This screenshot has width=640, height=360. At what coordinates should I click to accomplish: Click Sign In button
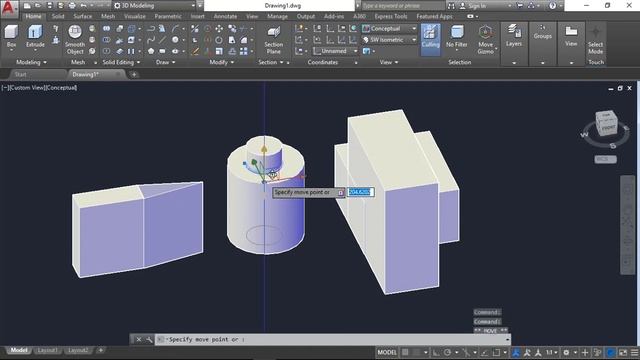point(473,6)
